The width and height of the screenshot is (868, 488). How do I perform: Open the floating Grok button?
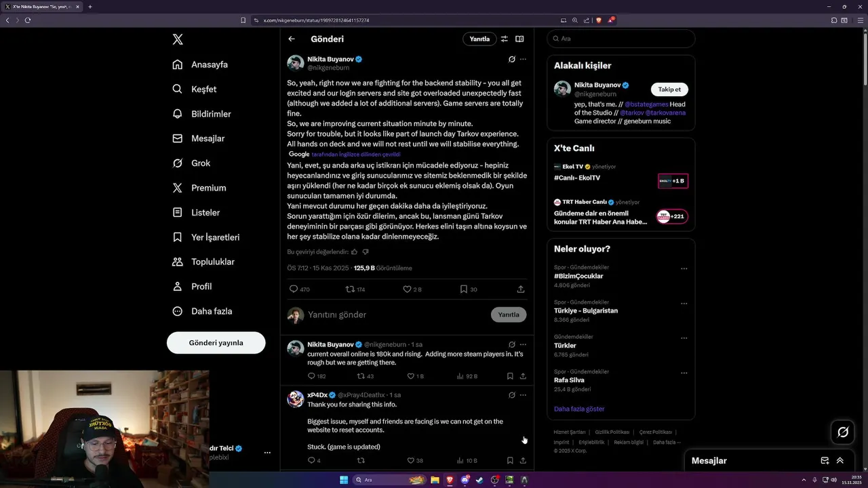[x=843, y=432]
